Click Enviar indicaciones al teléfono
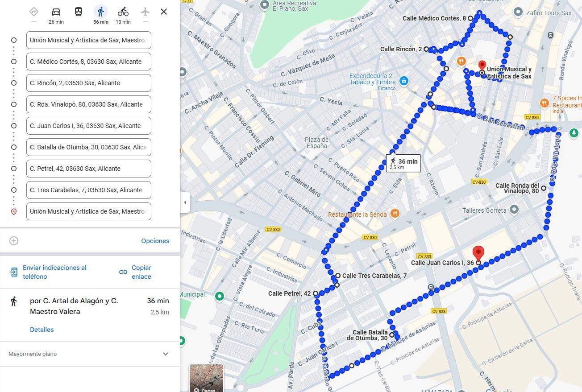582x392 pixels. click(x=55, y=272)
